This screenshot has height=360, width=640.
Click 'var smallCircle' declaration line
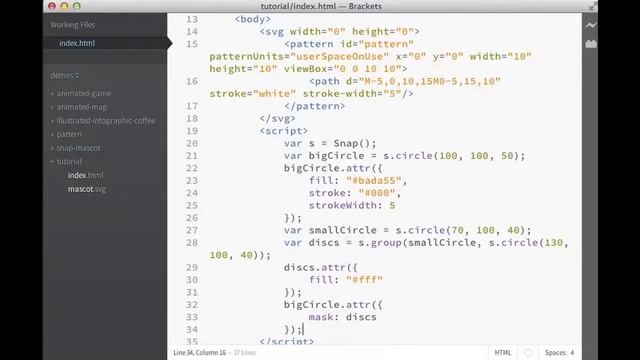click(x=408, y=230)
